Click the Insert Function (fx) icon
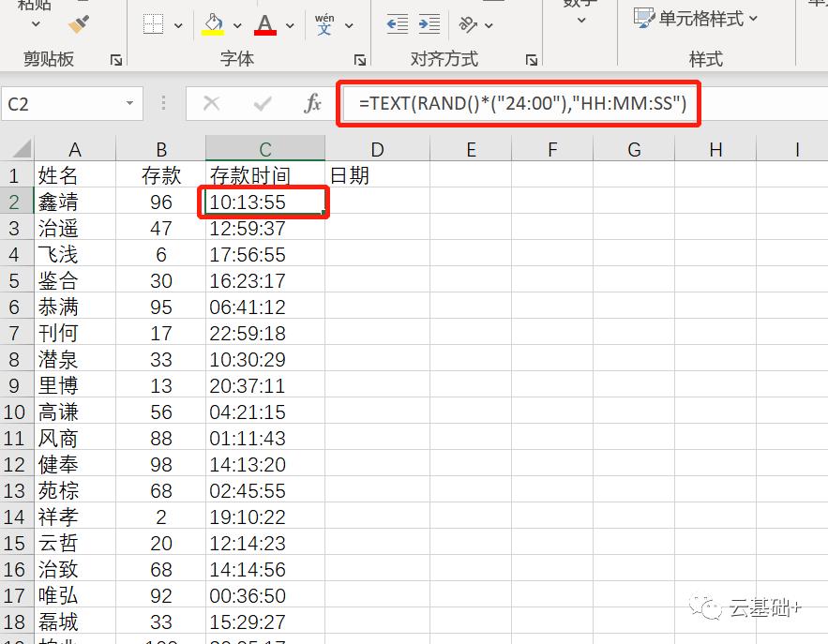The height and width of the screenshot is (644, 828). coord(312,104)
